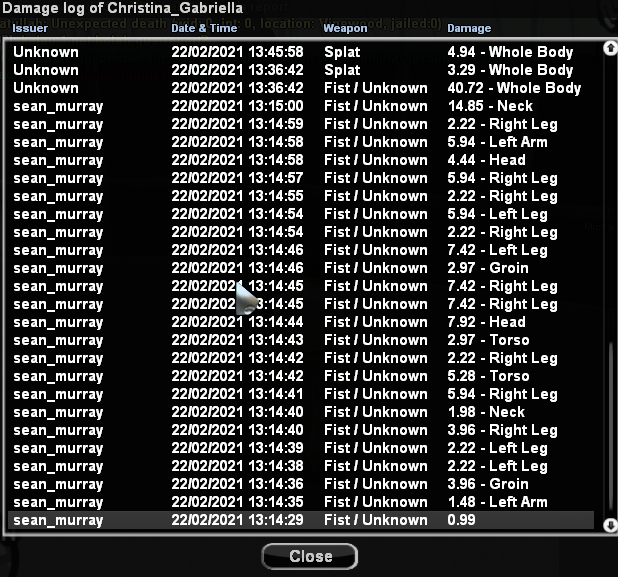Select the 7.92 - Head row
Screen dimensions: 618x577
click(301, 322)
